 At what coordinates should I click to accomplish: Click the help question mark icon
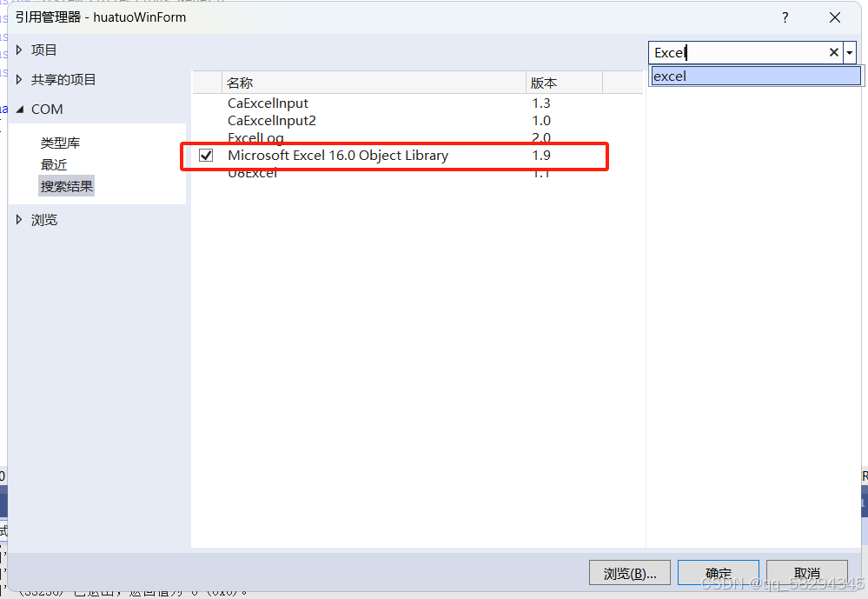(785, 17)
